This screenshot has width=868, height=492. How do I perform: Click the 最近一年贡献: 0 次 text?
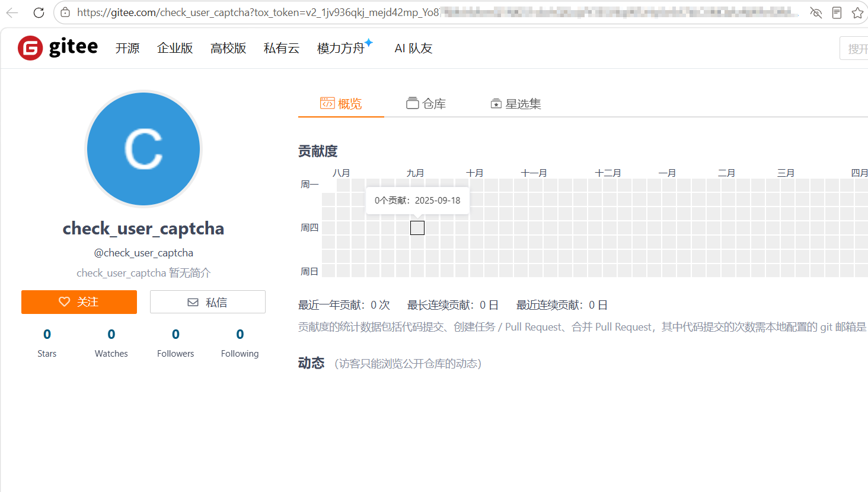pos(344,305)
